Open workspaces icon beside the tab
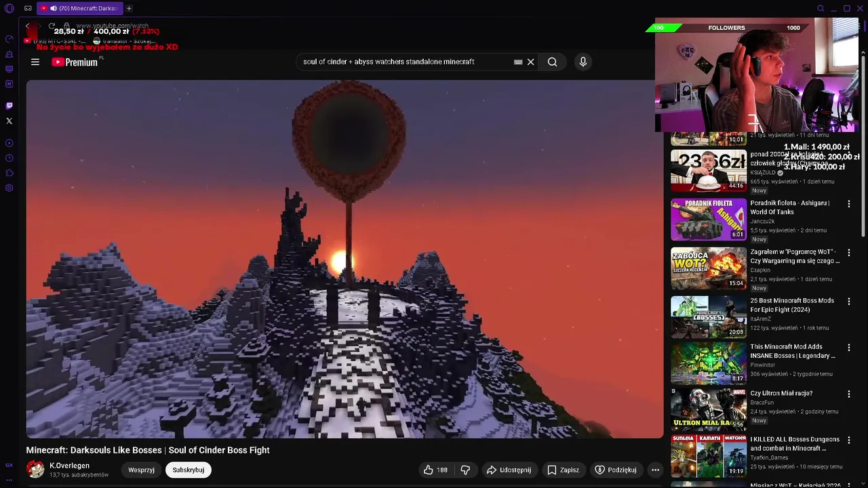 pyautogui.click(x=28, y=9)
